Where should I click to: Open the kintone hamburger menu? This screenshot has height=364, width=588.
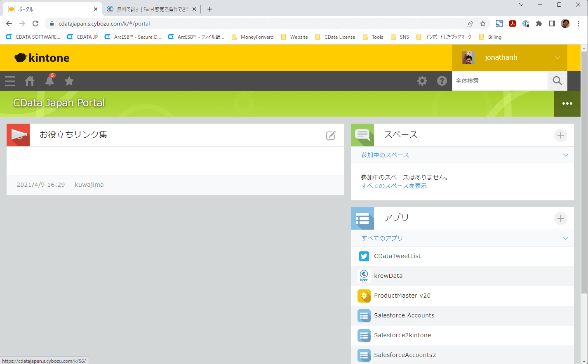pos(10,81)
